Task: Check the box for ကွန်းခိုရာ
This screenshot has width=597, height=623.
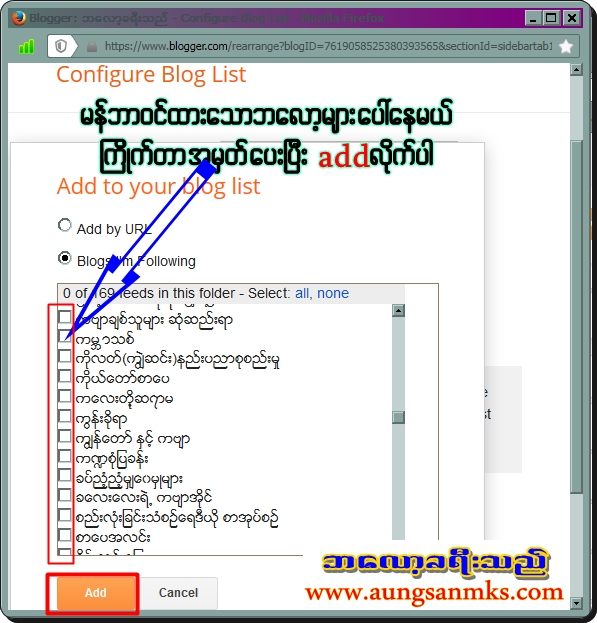Action: click(x=64, y=416)
